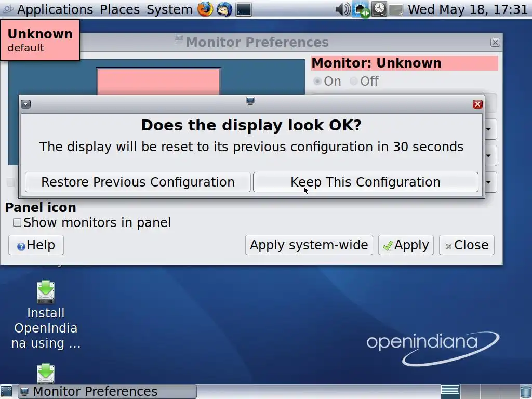Click the Apply button

(x=406, y=245)
